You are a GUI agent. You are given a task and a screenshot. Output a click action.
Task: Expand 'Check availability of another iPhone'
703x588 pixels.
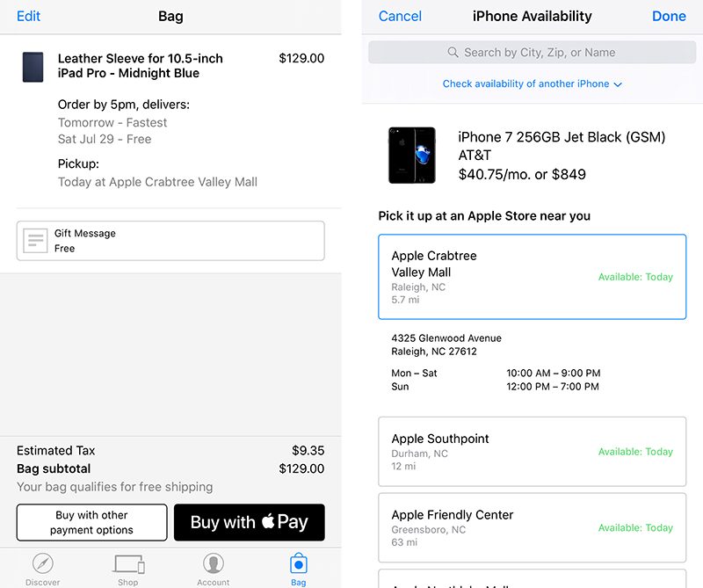click(x=532, y=84)
